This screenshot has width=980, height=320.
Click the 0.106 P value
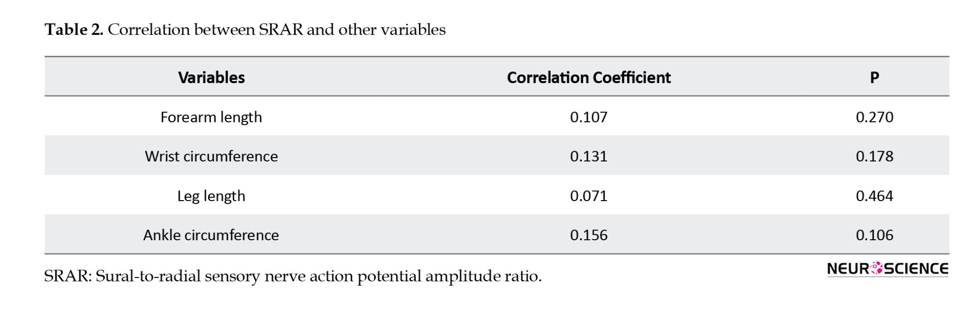coord(874,235)
